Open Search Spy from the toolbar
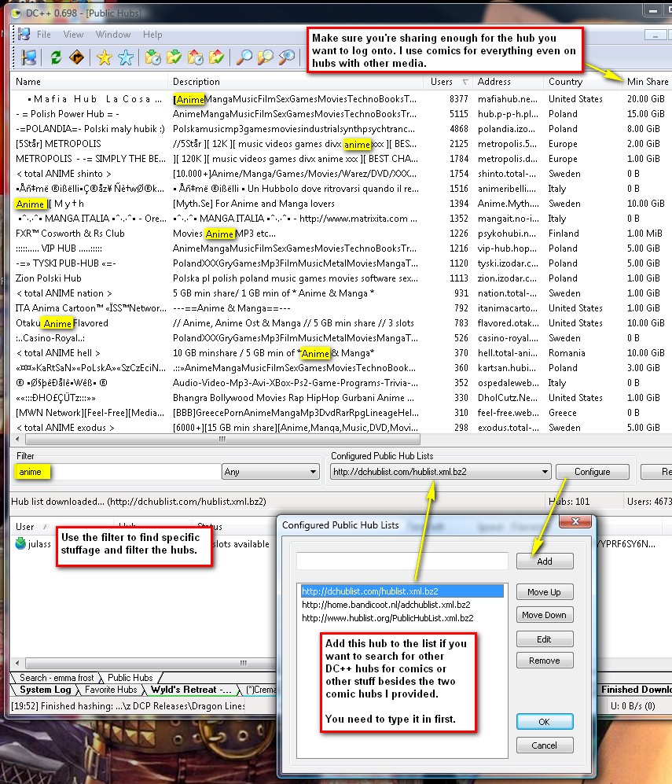Viewport: 672px width, 784px height. [x=288, y=57]
